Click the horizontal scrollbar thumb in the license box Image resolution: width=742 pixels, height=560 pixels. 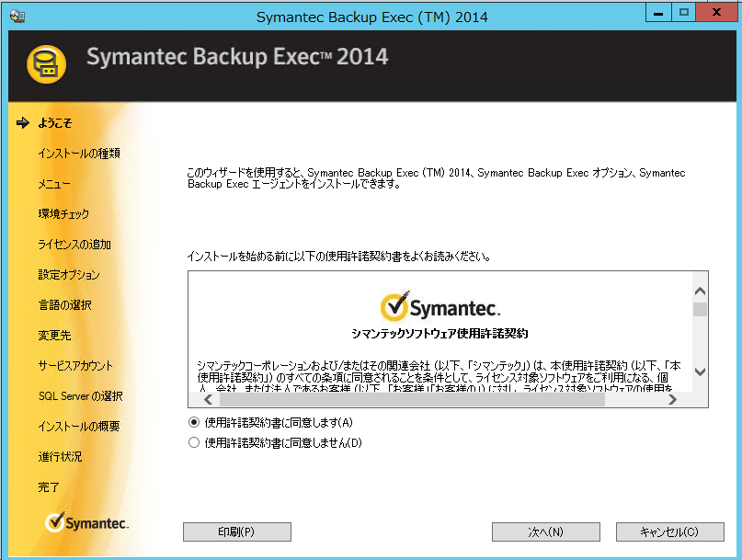pos(412,399)
